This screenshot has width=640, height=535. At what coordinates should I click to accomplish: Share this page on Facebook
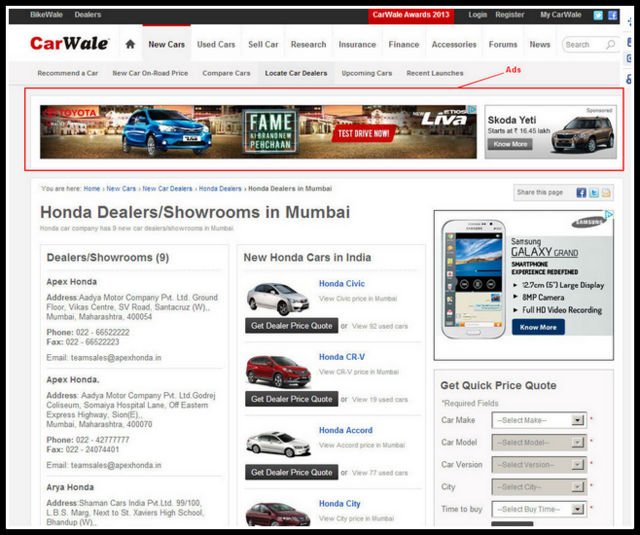(x=581, y=193)
